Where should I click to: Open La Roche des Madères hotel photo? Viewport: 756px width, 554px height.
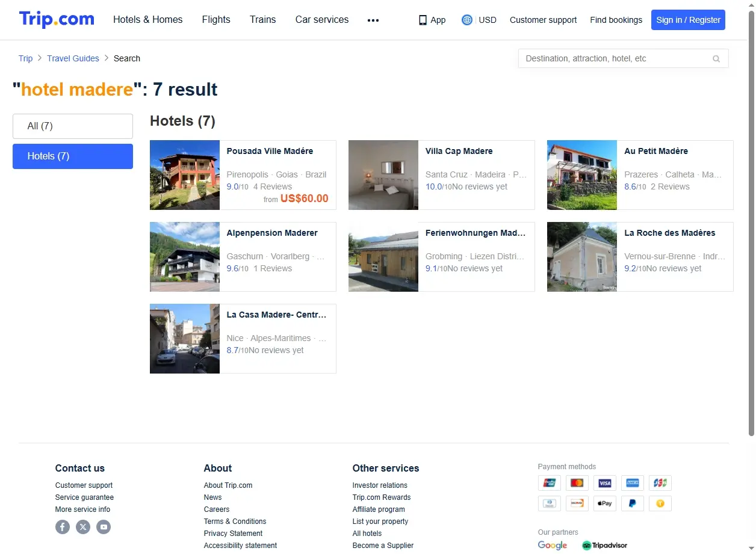click(x=582, y=257)
